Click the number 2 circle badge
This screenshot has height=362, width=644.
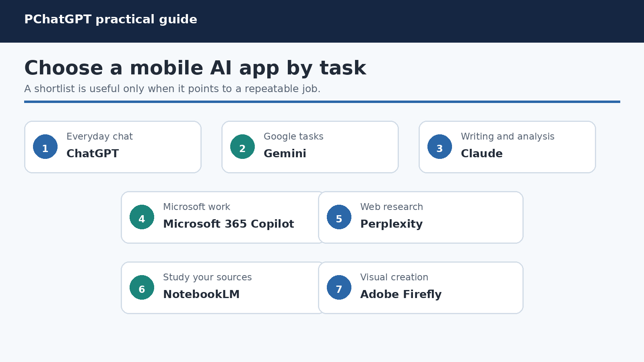coord(242,147)
